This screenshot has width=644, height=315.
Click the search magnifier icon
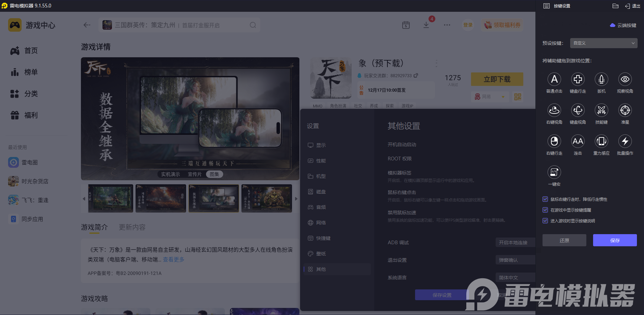[x=253, y=25]
